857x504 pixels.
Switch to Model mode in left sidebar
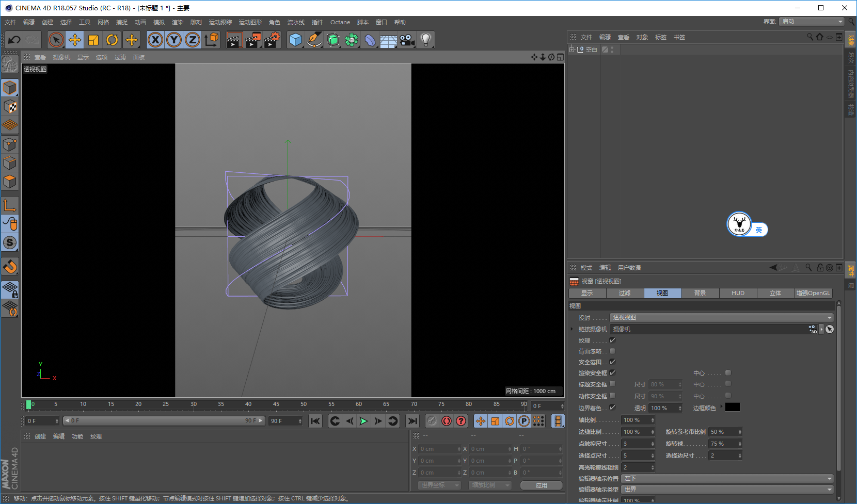coord(10,88)
